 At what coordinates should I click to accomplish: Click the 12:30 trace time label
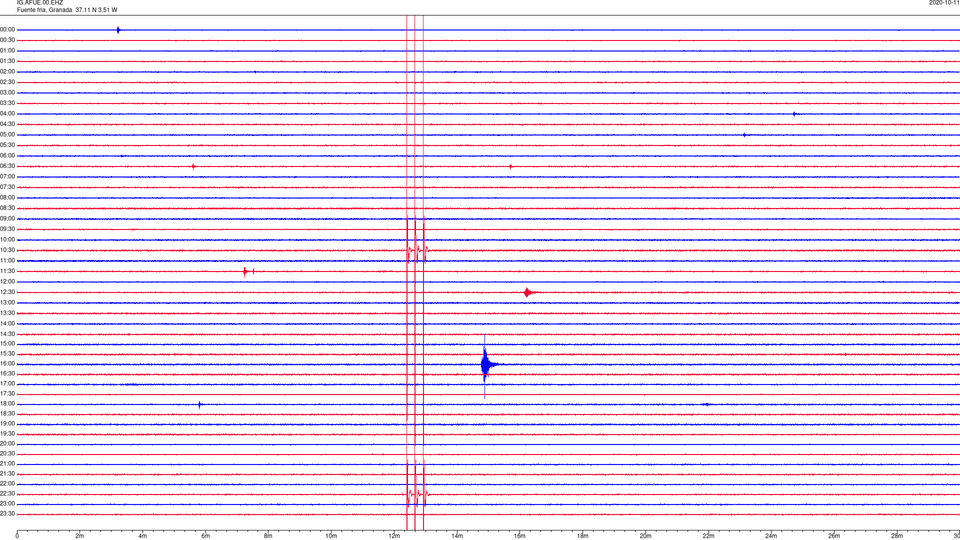8,293
